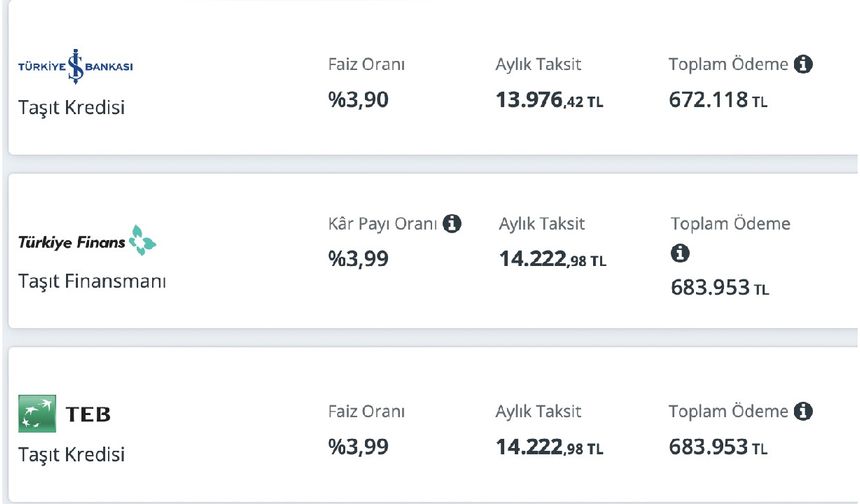Click İş Bankası 13.976,42 TL monthly installment
This screenshot has height=504, width=860.
point(549,100)
